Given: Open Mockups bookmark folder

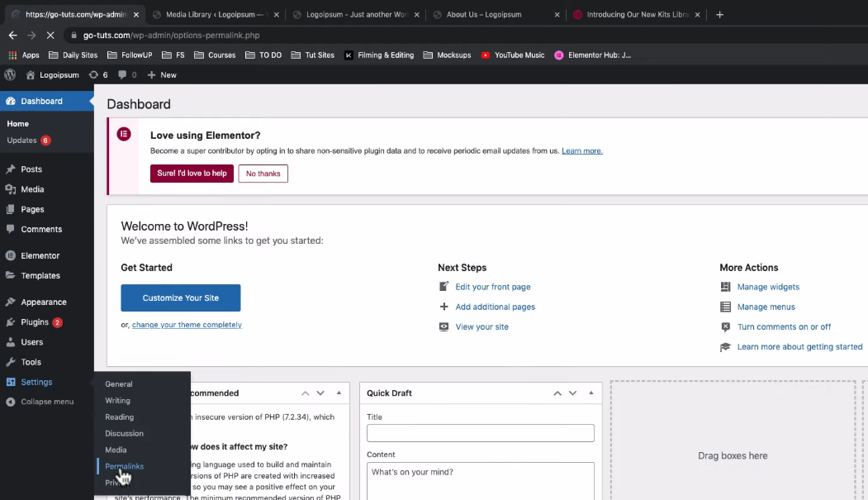Looking at the screenshot, I should (448, 55).
